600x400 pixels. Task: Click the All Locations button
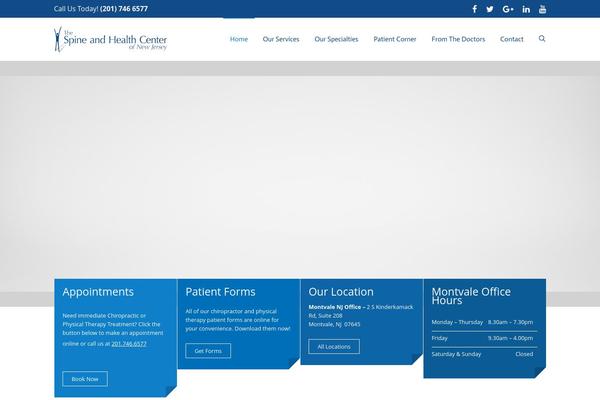click(334, 346)
